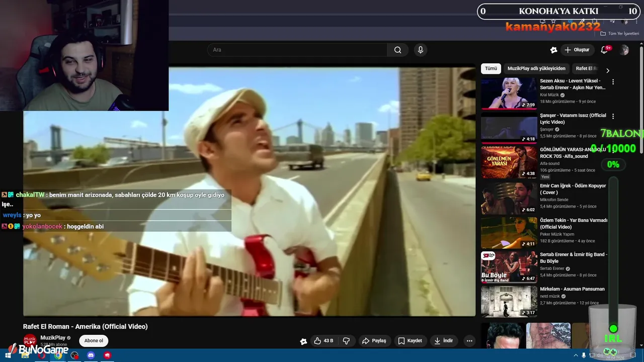Open the Mirkelam Asuman Pansuman thumbnail
644x362 pixels.
point(509,302)
